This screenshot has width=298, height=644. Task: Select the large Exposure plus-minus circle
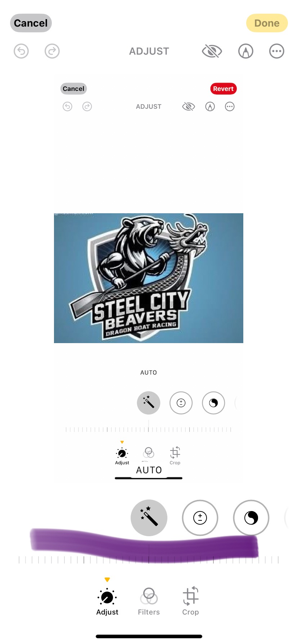point(200,518)
